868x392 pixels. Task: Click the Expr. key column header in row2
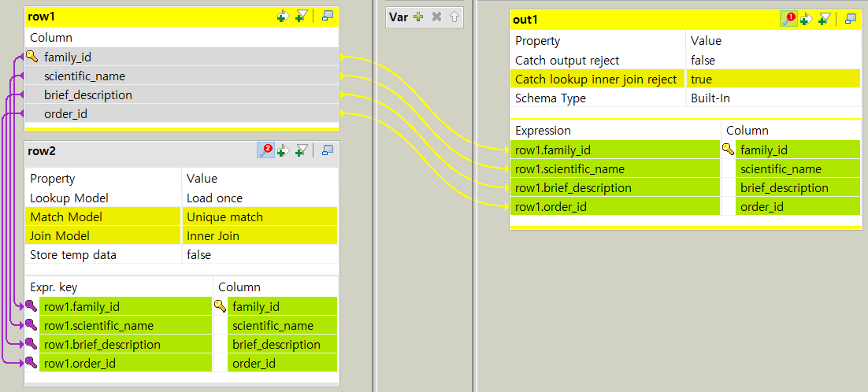(54, 287)
